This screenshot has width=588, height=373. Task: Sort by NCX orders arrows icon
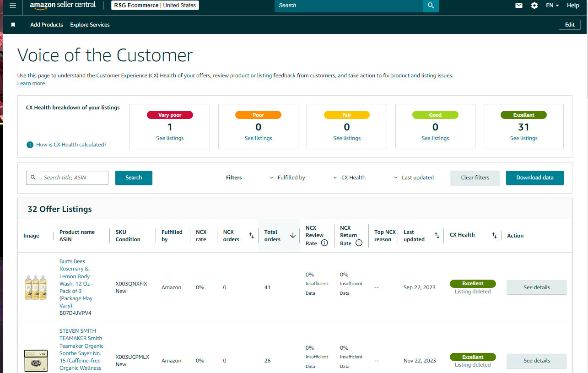(x=251, y=235)
